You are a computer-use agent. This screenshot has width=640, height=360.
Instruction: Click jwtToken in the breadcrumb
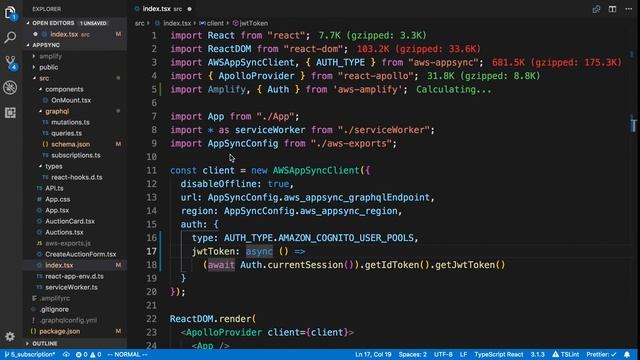[x=253, y=23]
